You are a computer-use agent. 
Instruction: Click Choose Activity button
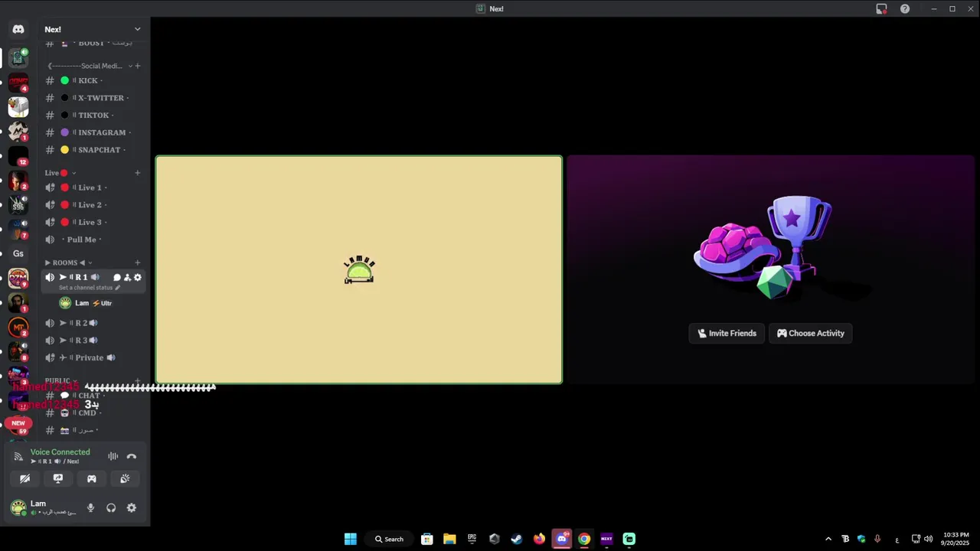[810, 333]
